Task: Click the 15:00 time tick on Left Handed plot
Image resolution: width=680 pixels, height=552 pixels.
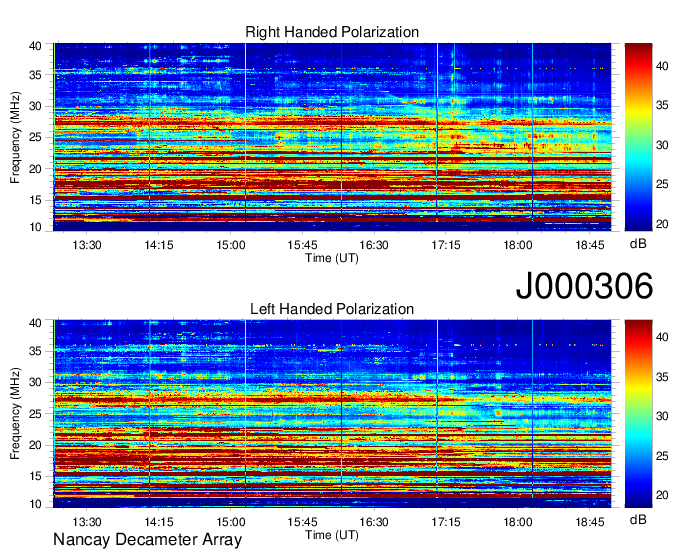Action: tap(231, 522)
